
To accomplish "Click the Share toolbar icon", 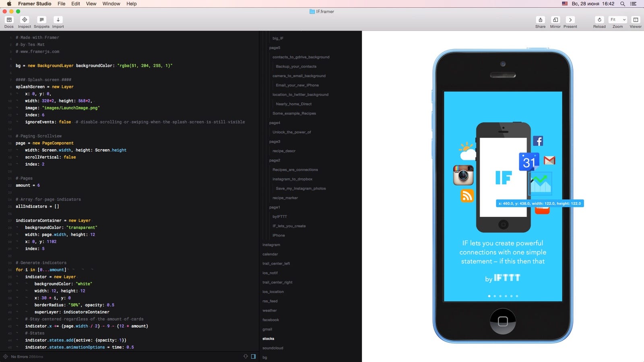I will coord(540,20).
